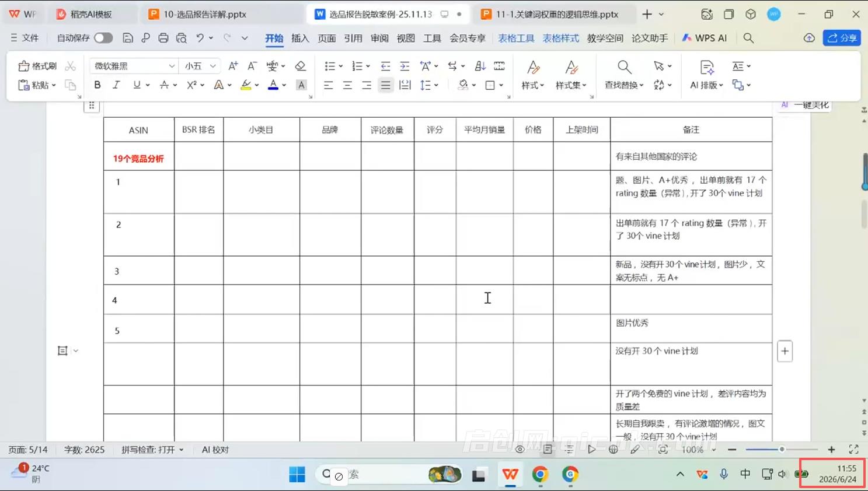Toggle input method 中 in system tray
This screenshot has height=491, width=868.
coord(745,474)
